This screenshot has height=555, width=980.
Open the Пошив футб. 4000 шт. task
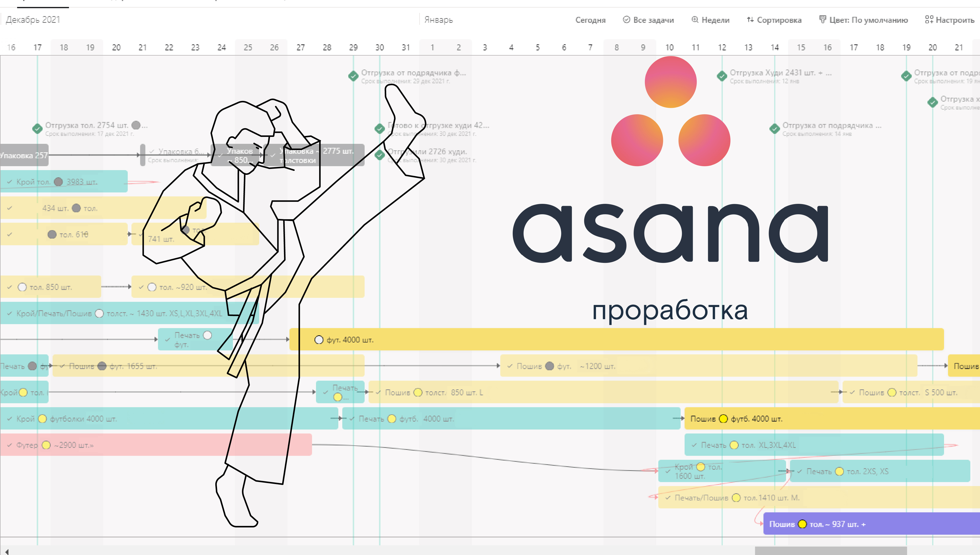pyautogui.click(x=832, y=419)
